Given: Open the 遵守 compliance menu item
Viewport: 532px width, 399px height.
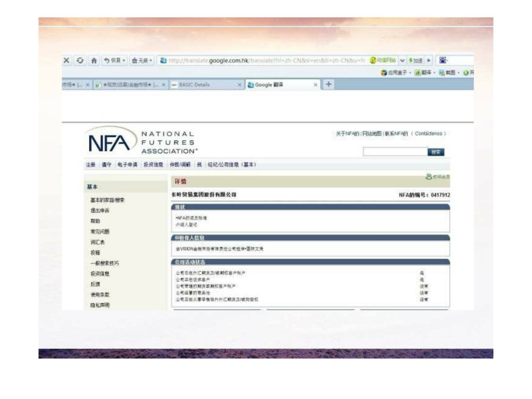Looking at the screenshot, I should (106, 165).
